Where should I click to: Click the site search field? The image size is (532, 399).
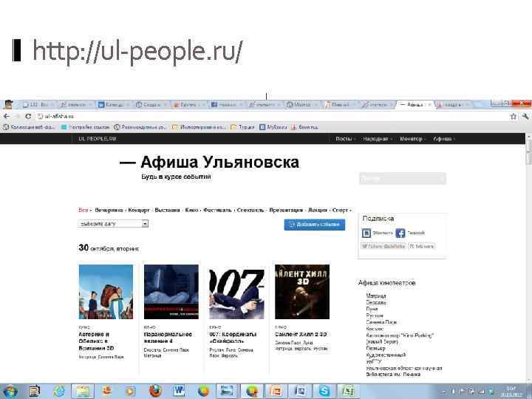403,179
